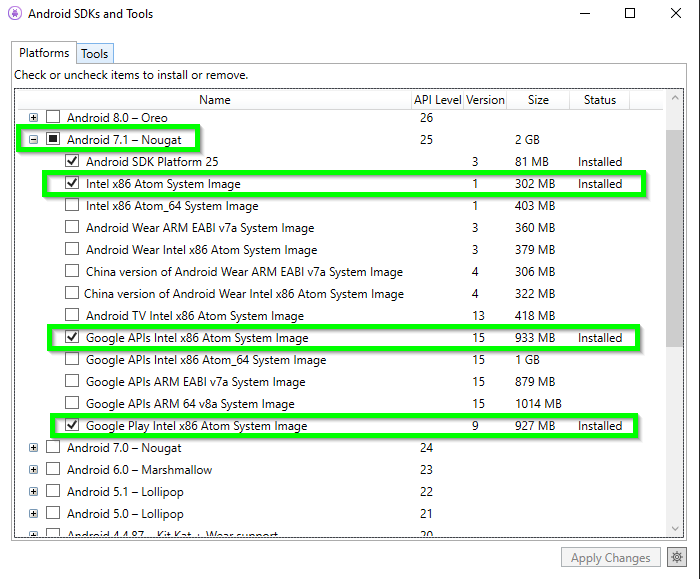Viewport: 700px width, 579px height.
Task: Close the Android SDKs and Tools window
Action: pyautogui.click(x=676, y=13)
